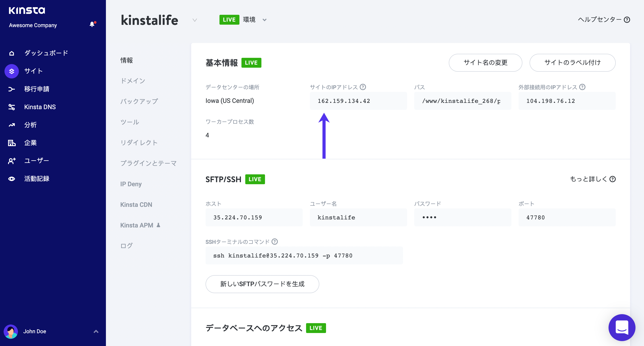
Task: Click the LIVE badge beside kinstalife title
Action: [x=229, y=20]
